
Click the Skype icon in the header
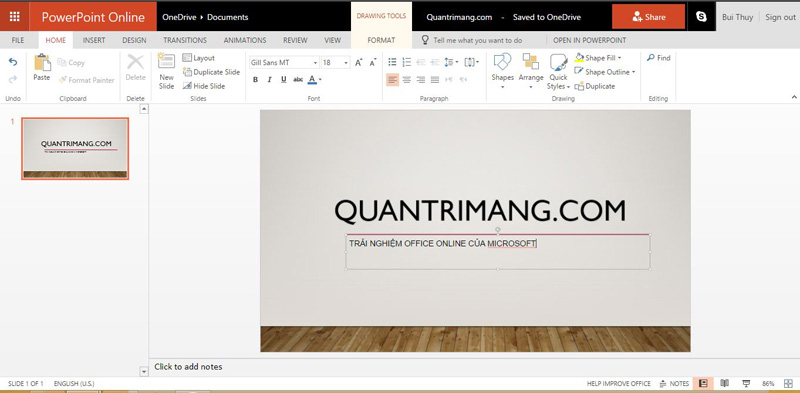(702, 17)
